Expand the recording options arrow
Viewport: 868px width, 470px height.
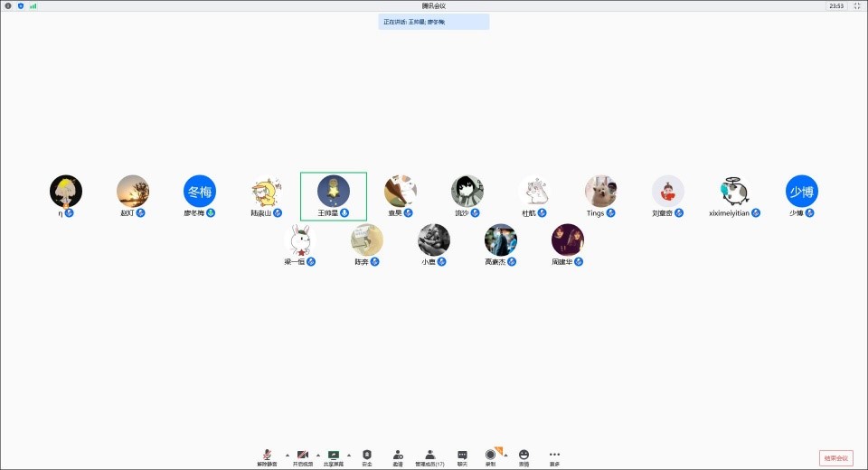point(505,455)
